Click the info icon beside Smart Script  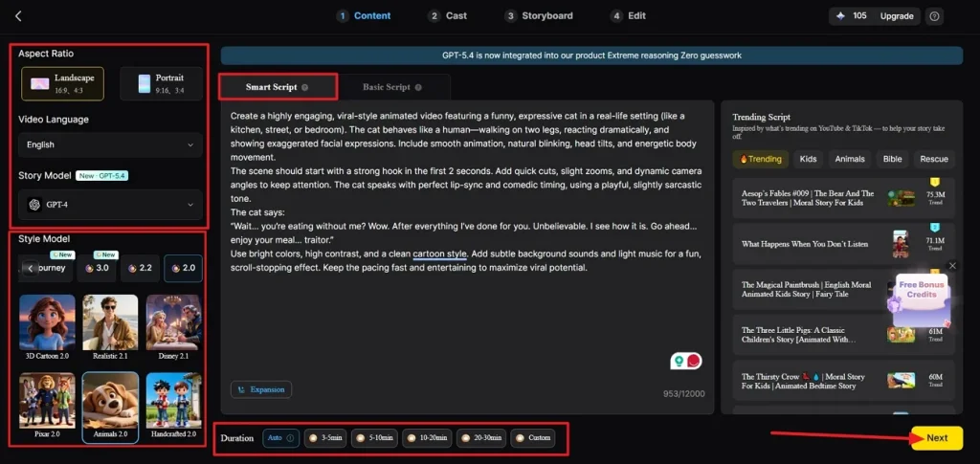coord(305,87)
